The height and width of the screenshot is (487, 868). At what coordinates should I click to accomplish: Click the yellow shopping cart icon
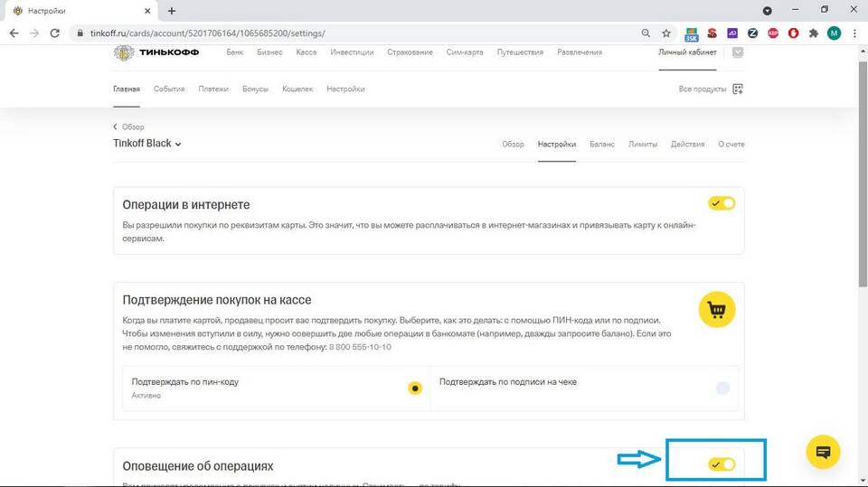pyautogui.click(x=717, y=310)
